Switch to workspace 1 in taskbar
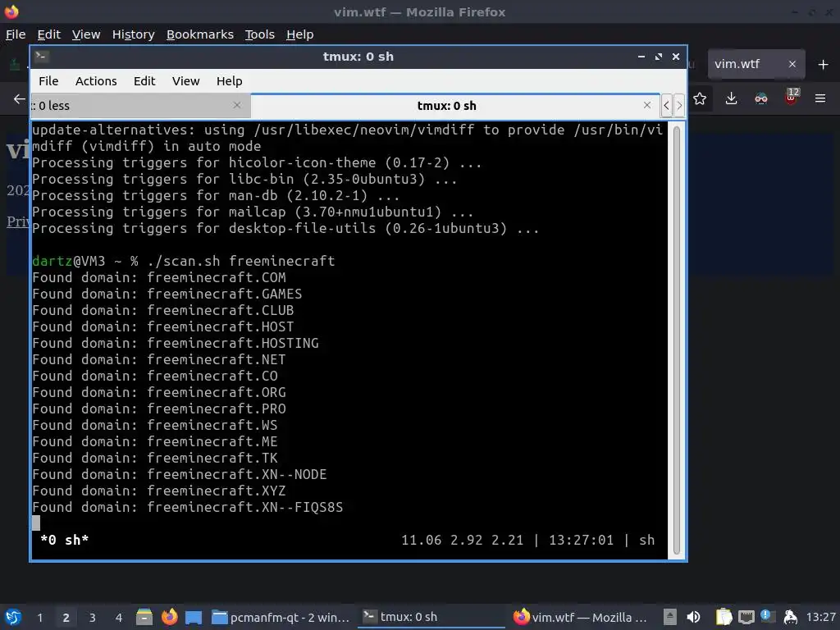 pyautogui.click(x=39, y=618)
